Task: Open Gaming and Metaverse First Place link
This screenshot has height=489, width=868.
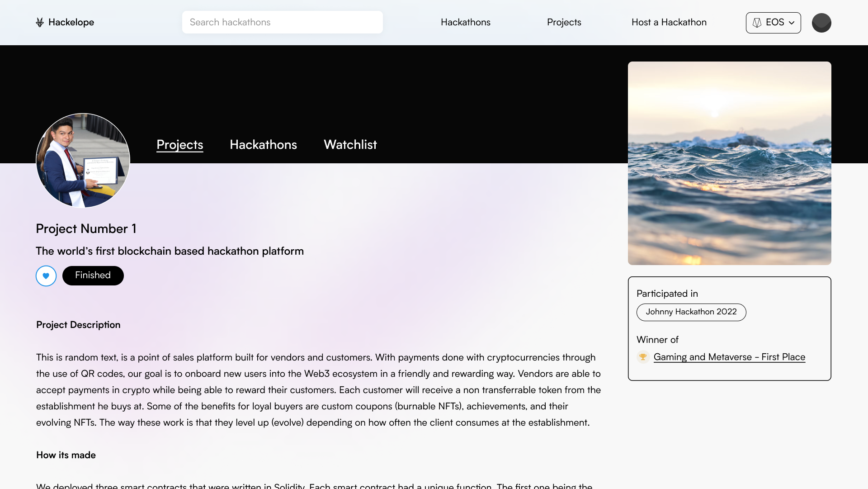Action: pyautogui.click(x=729, y=357)
